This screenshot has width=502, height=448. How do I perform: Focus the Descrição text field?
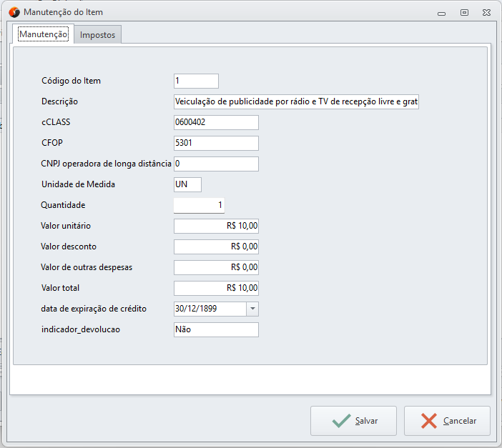click(x=296, y=102)
